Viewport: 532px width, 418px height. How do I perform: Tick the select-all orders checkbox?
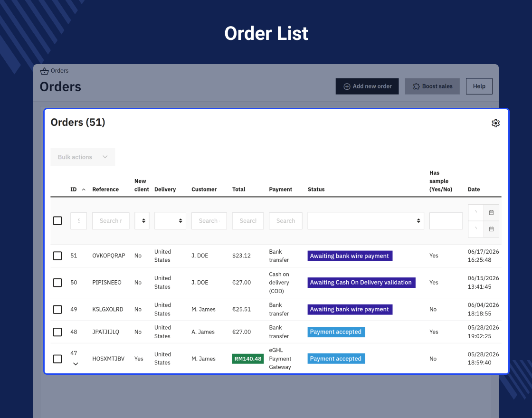57,221
